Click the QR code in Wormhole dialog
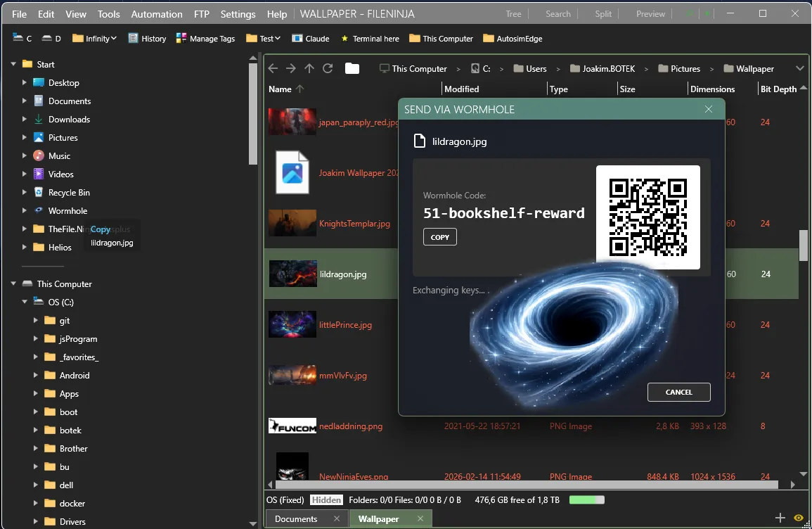 tap(647, 217)
